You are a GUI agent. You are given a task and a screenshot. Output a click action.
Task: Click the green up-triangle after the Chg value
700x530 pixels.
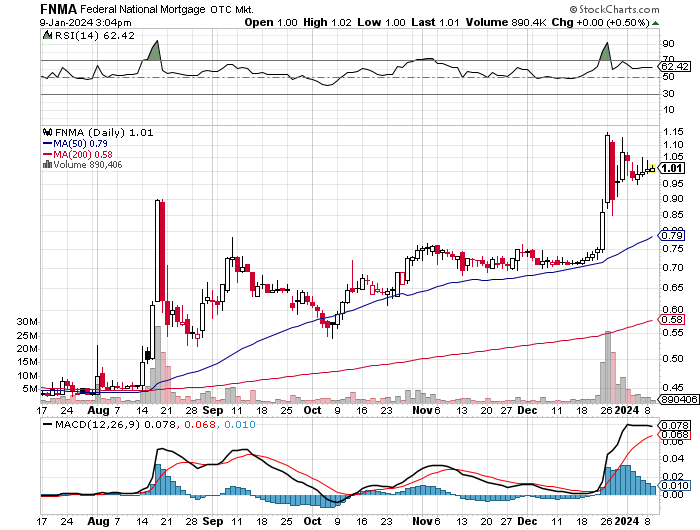655,23
